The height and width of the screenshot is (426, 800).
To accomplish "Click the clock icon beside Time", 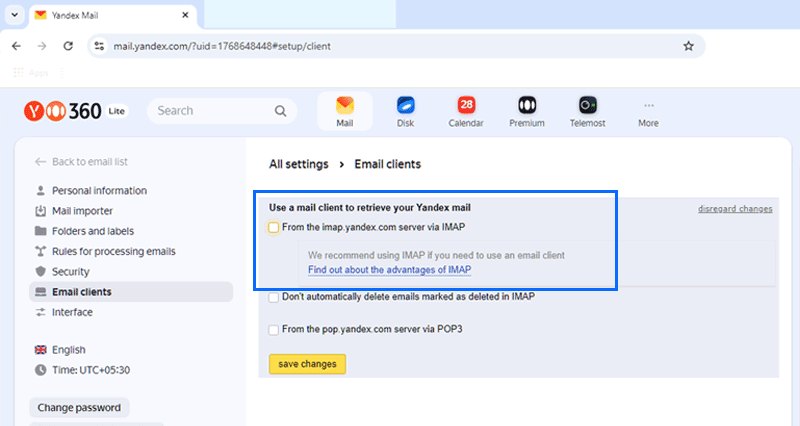I will point(40,370).
